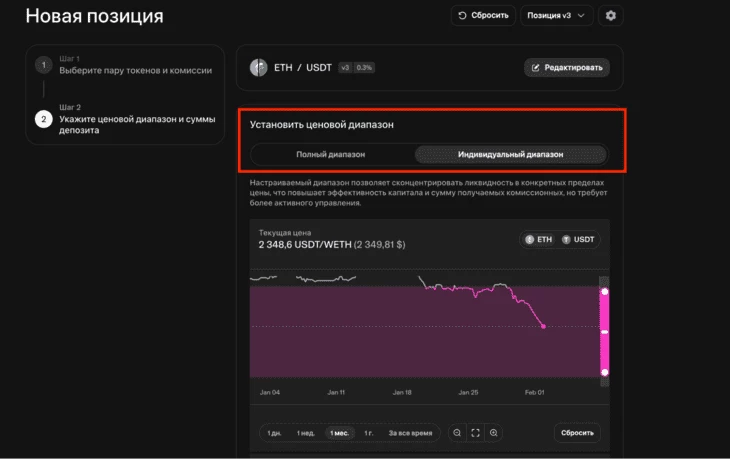Click the zoom out magnifier icon
This screenshot has width=730, height=459.
[457, 433]
